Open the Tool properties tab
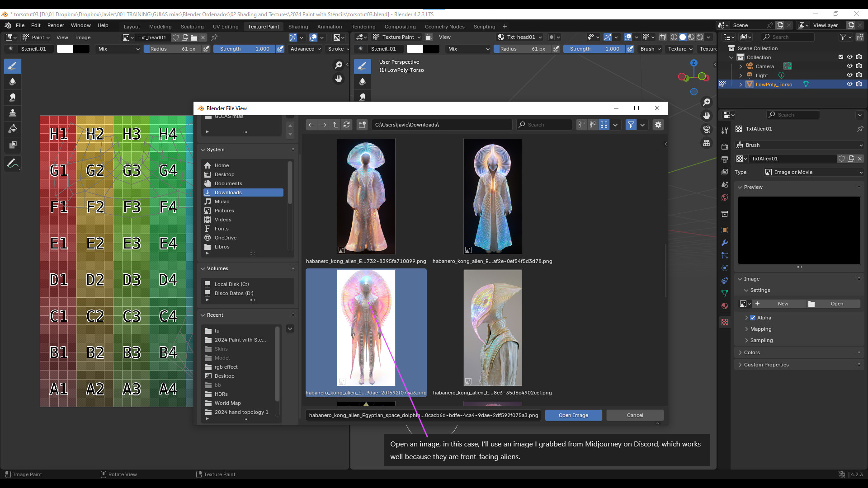 point(725,130)
